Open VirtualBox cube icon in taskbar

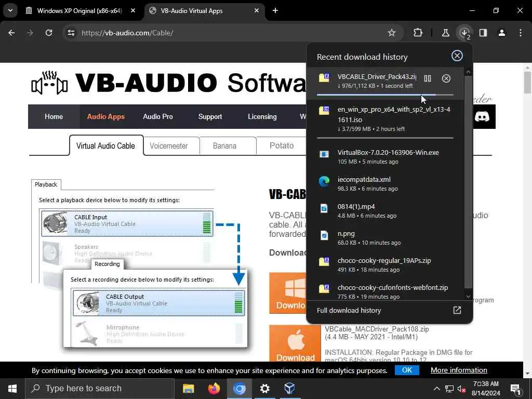coord(289,389)
